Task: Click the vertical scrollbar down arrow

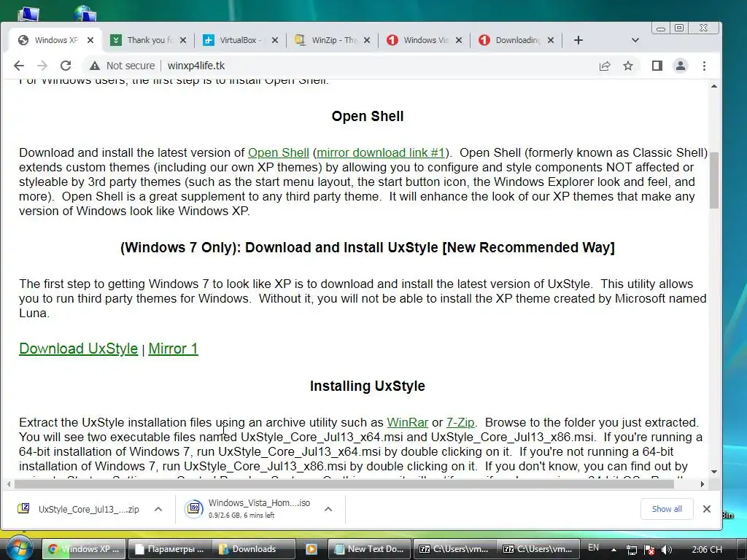Action: (713, 472)
